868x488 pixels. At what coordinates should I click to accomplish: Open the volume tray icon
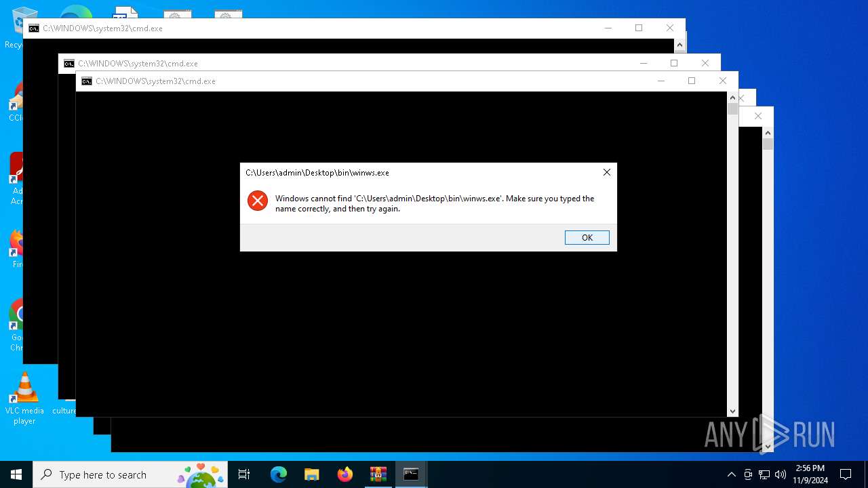781,474
